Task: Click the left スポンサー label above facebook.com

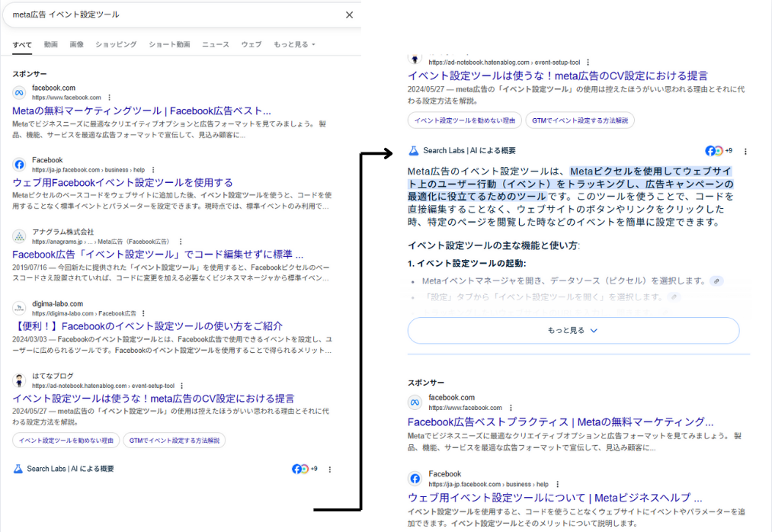Action: point(30,74)
